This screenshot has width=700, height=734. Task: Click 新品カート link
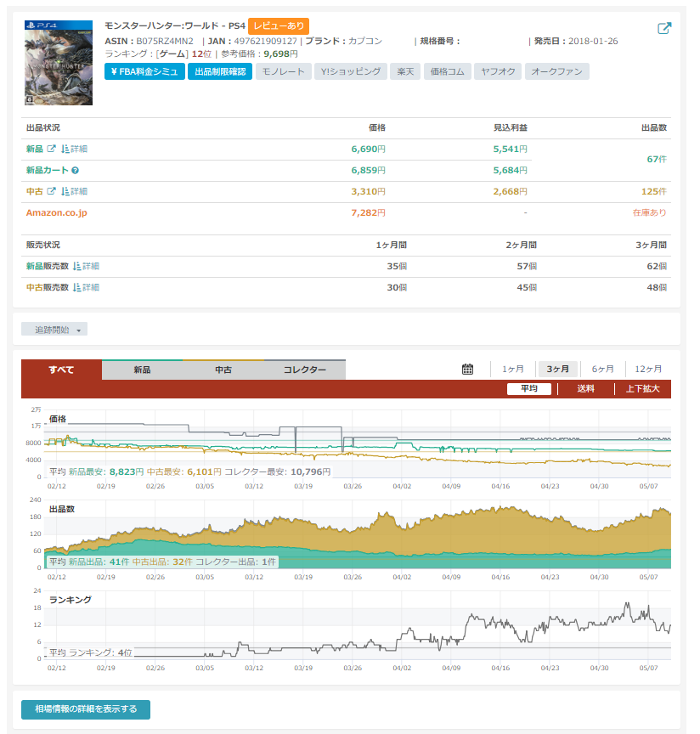[48, 171]
